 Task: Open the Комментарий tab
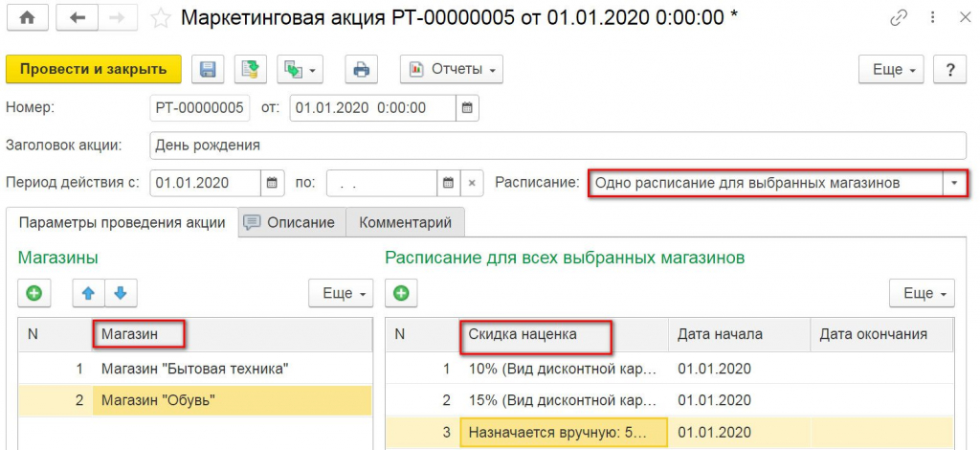pyautogui.click(x=405, y=222)
